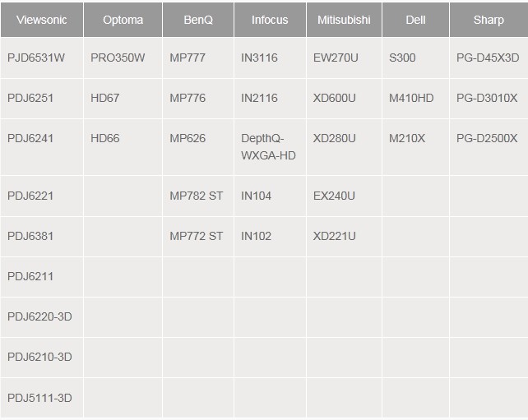Select the PDJ5111-3D cell
This screenshot has height=420, width=528.
42,398
